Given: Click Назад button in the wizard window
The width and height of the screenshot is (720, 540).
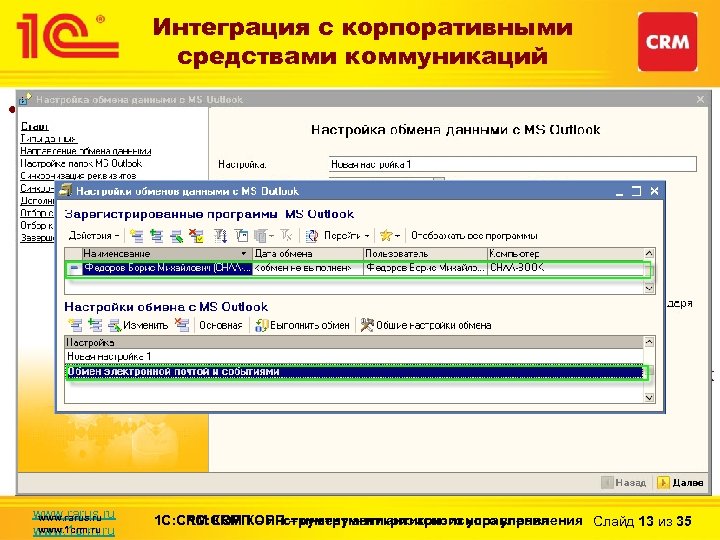Looking at the screenshot, I should tap(624, 483).
